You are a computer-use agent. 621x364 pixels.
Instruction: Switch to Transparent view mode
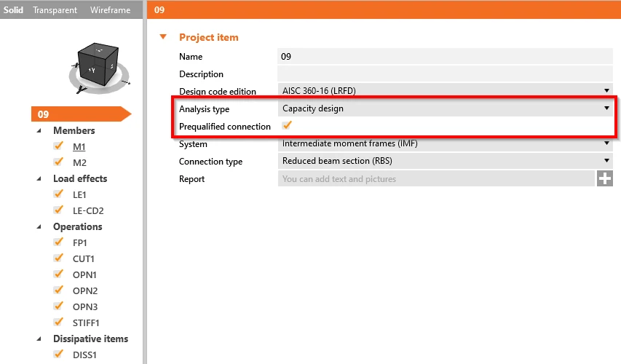pos(55,10)
